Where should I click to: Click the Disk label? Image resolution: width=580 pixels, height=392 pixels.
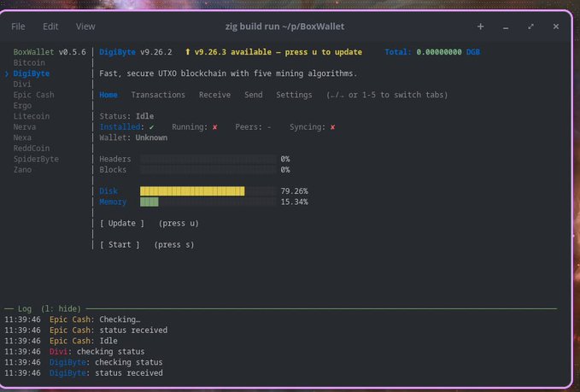[x=108, y=190]
